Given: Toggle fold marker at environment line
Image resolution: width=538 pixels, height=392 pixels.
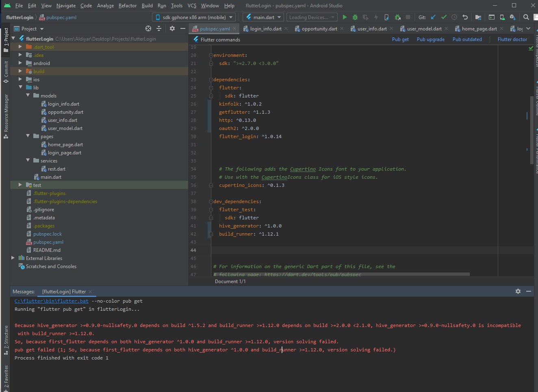Looking at the screenshot, I should tap(211, 55).
